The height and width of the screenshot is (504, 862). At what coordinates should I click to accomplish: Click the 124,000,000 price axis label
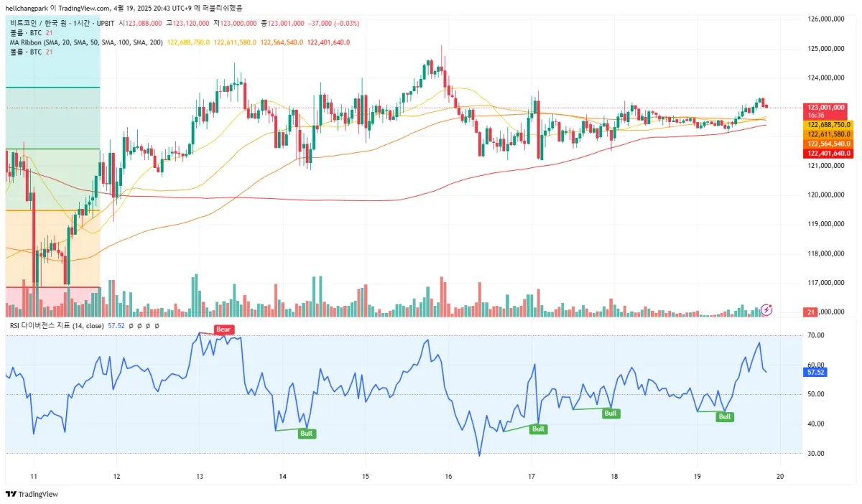[x=825, y=78]
